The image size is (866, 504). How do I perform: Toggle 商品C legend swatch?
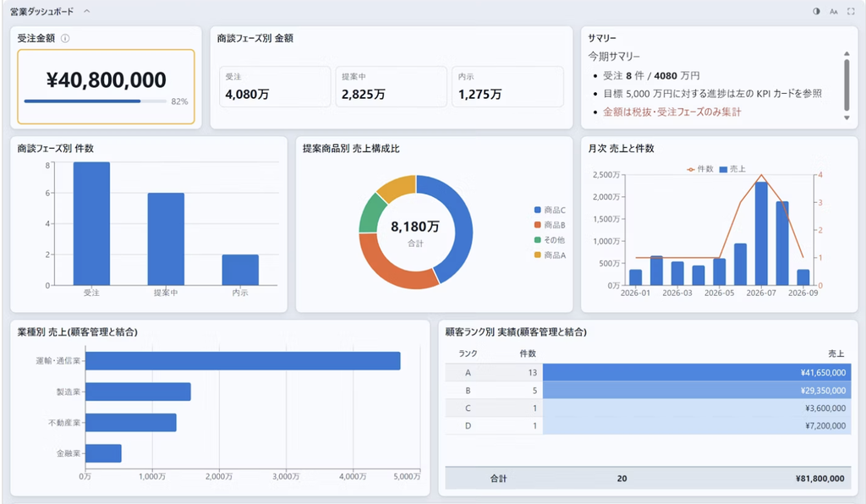click(x=537, y=210)
